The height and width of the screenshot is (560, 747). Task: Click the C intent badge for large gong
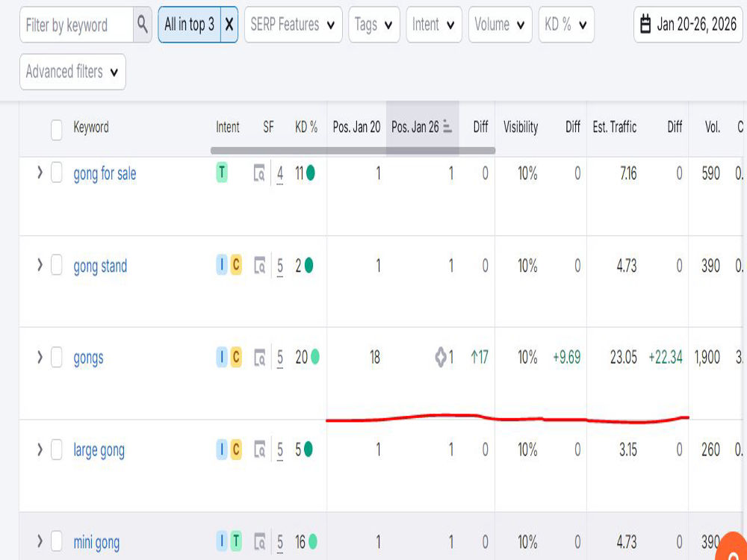click(x=236, y=449)
